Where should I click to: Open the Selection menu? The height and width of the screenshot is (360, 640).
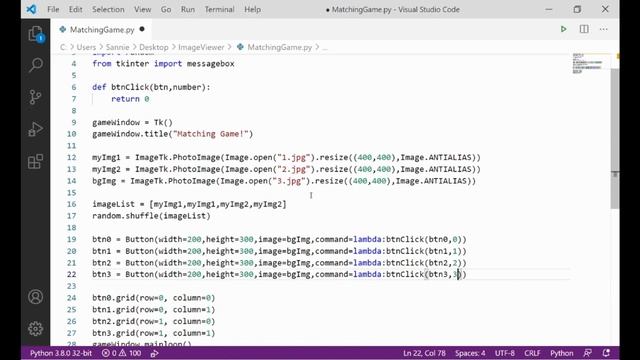(108, 9)
